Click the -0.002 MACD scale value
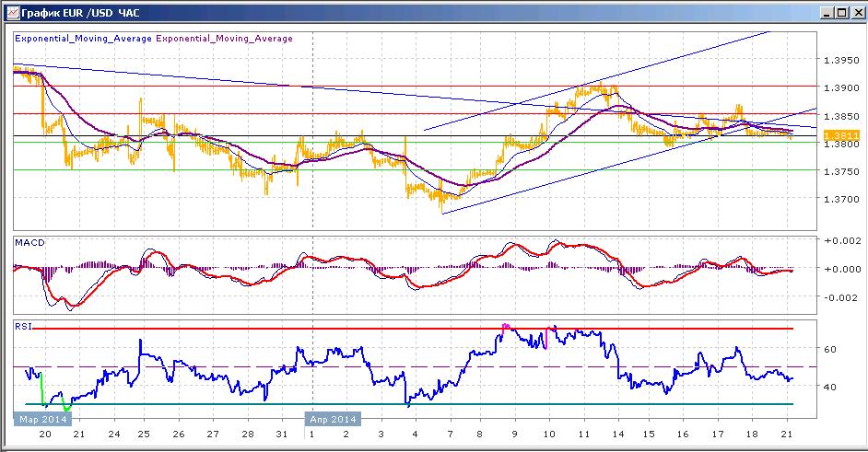The height and width of the screenshot is (452, 868). click(x=842, y=297)
